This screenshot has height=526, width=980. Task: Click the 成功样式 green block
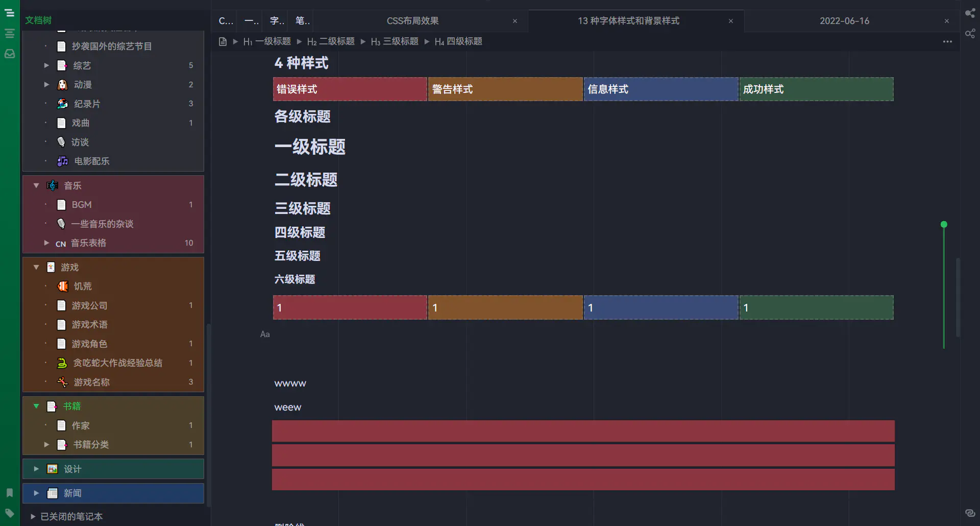[816, 89]
